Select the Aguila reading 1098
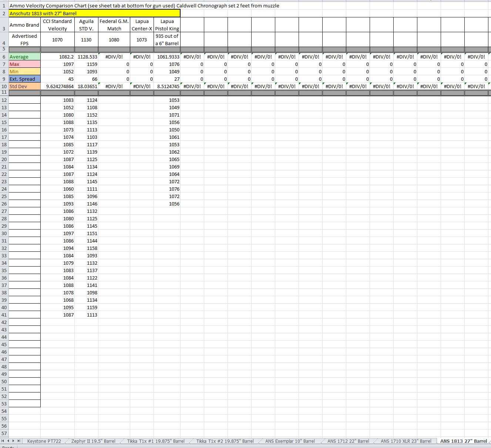The height and width of the screenshot is (448, 491). coord(86,292)
